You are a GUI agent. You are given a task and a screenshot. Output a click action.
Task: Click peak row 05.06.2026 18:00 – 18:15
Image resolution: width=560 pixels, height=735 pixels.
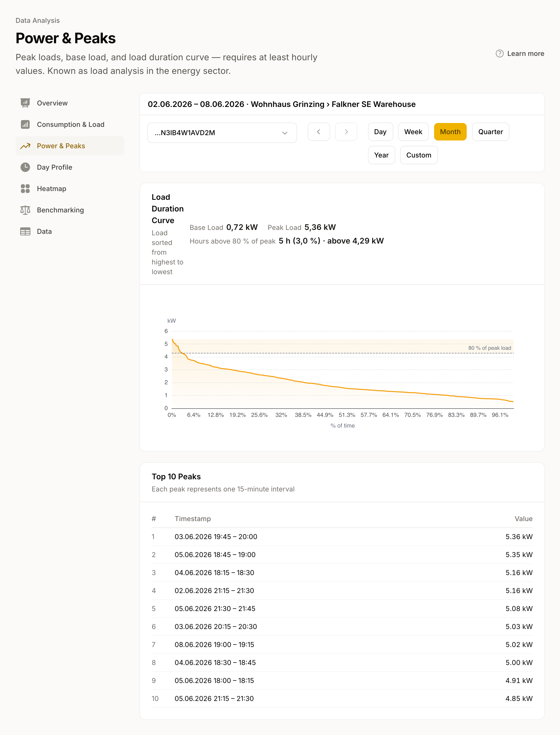click(342, 681)
